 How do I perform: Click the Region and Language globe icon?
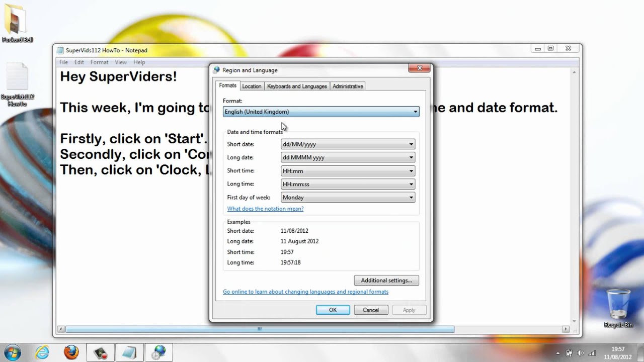click(217, 70)
